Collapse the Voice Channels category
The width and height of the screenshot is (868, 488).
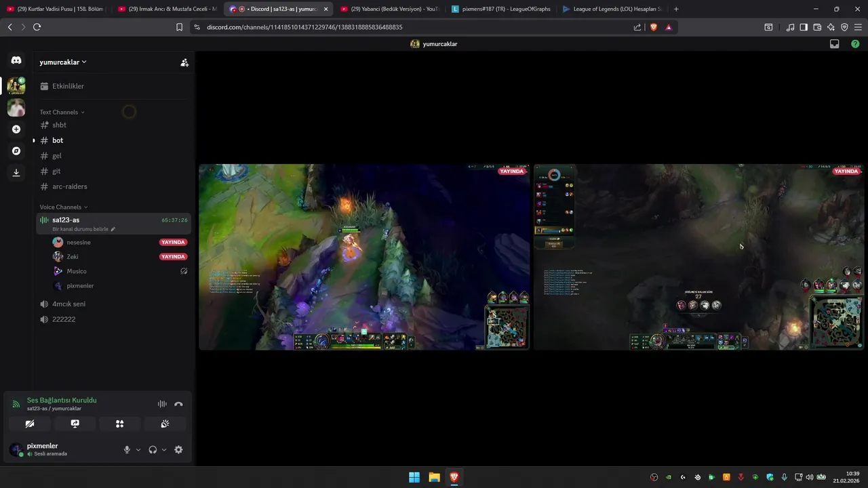(63, 207)
